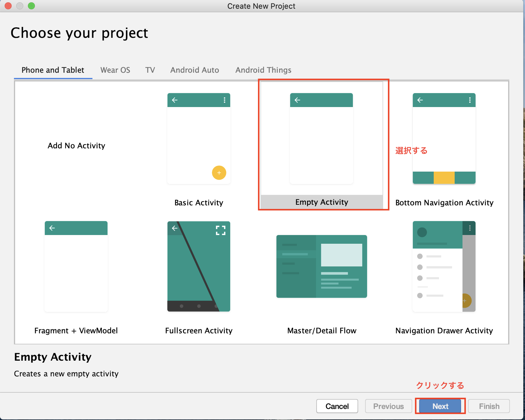
Task: Pick the Bottom Navigation Activity thumbnail
Action: click(x=444, y=138)
